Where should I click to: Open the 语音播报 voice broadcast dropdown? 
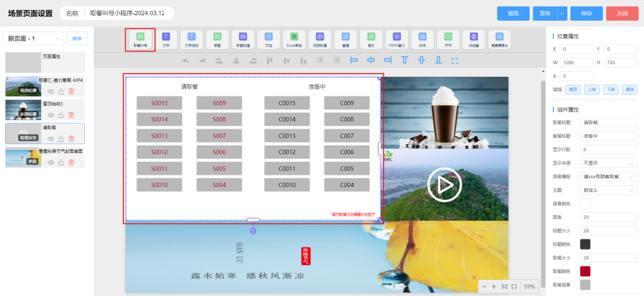tap(608, 177)
